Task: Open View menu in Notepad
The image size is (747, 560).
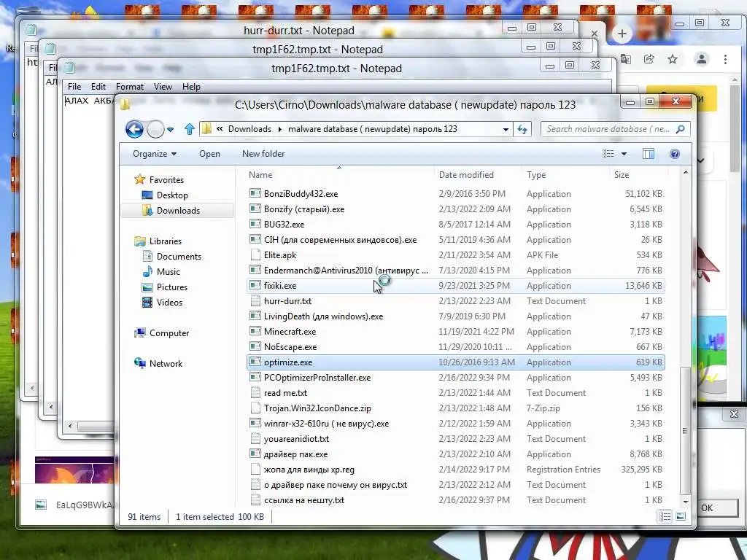Action: click(x=163, y=87)
